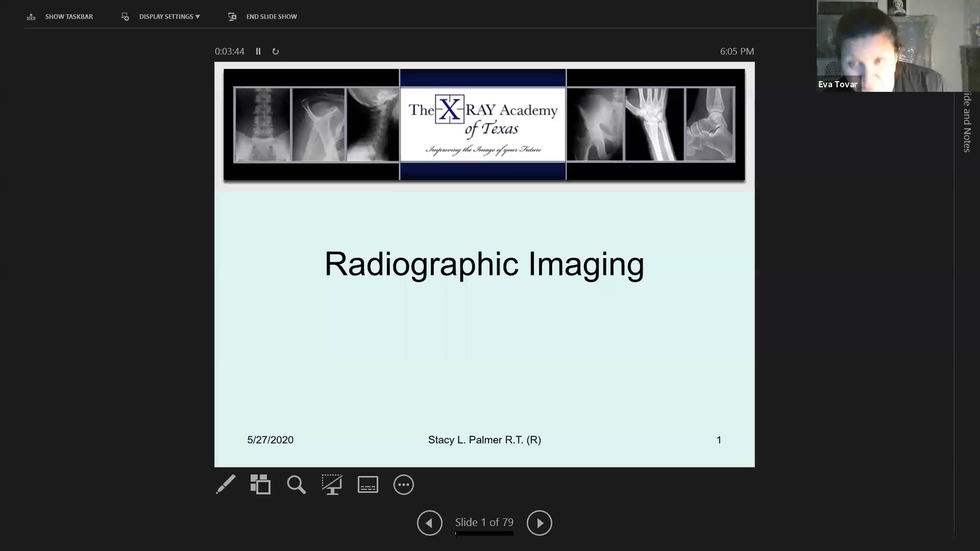Expand the slide navigation via Slide 1 of 79
The height and width of the screenshot is (551, 980).
point(484,522)
